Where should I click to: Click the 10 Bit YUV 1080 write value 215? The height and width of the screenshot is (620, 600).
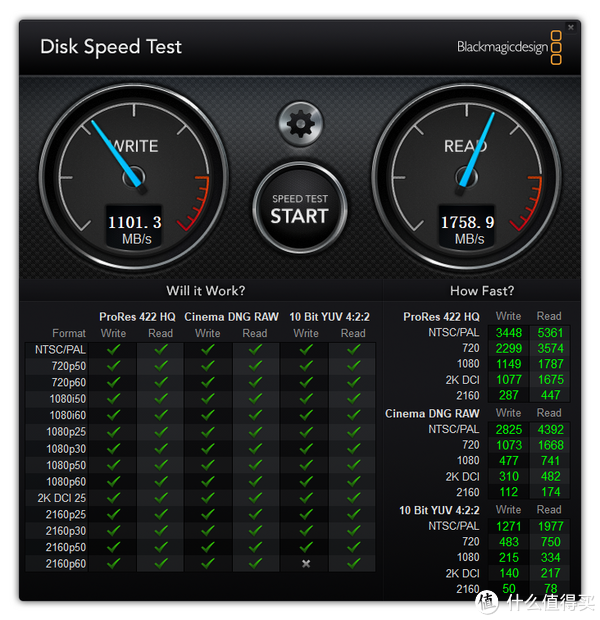click(509, 558)
